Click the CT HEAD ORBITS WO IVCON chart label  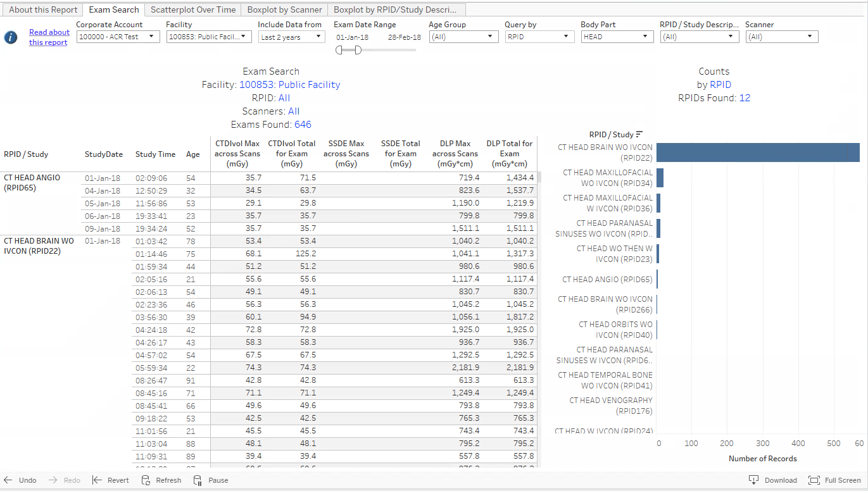point(615,330)
